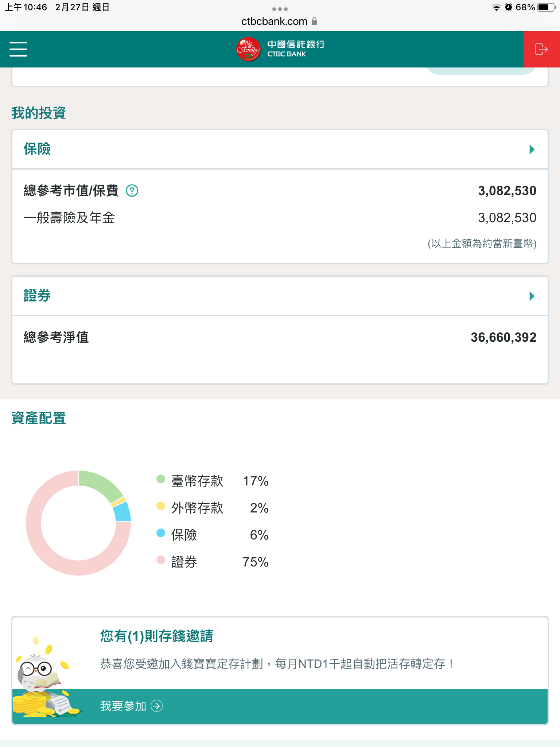The width and height of the screenshot is (560, 747).
Task: Open the help question mark icon
Action: pyautogui.click(x=132, y=190)
